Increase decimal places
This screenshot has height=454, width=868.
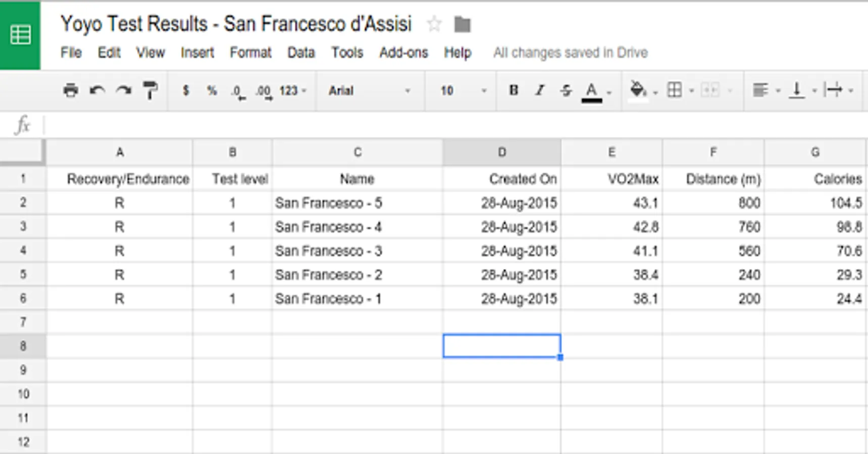point(264,91)
